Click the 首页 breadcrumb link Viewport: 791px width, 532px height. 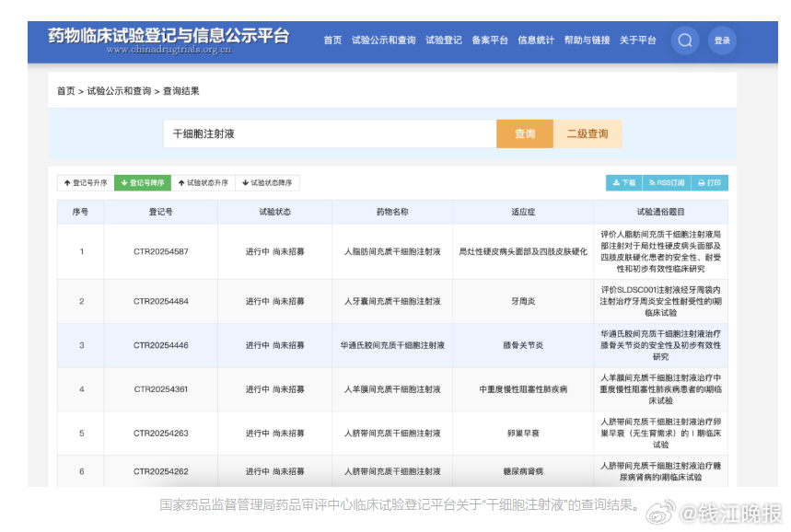pos(65,91)
